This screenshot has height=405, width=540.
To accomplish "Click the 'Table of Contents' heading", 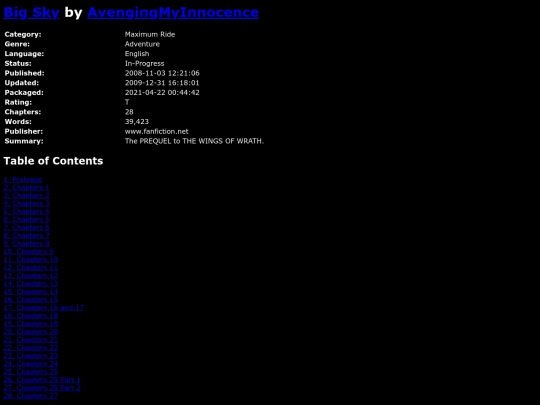I will [x=53, y=161].
